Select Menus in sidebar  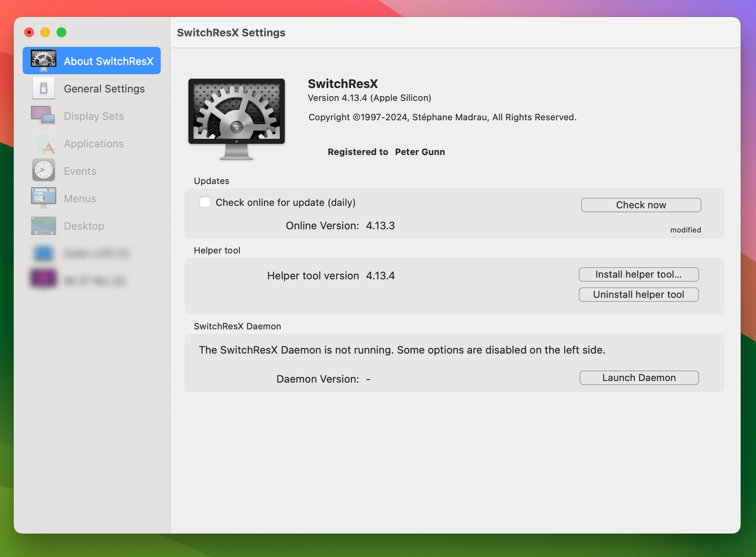(x=92, y=198)
